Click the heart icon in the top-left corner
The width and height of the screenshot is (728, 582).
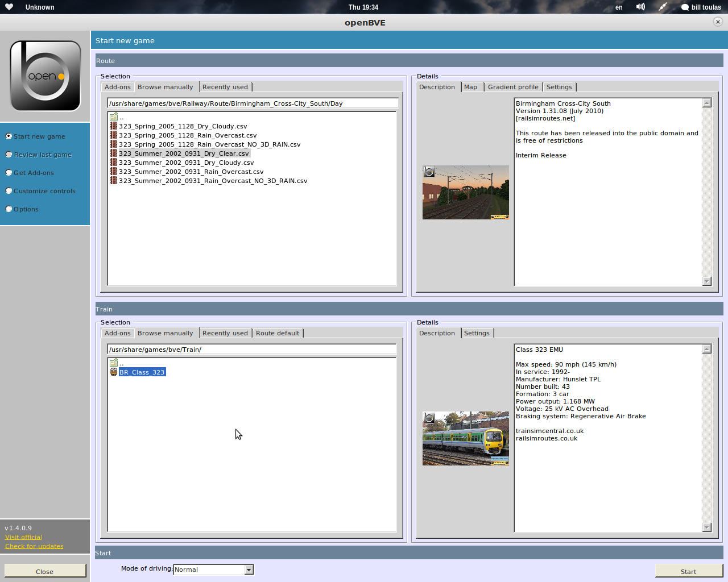pos(9,7)
